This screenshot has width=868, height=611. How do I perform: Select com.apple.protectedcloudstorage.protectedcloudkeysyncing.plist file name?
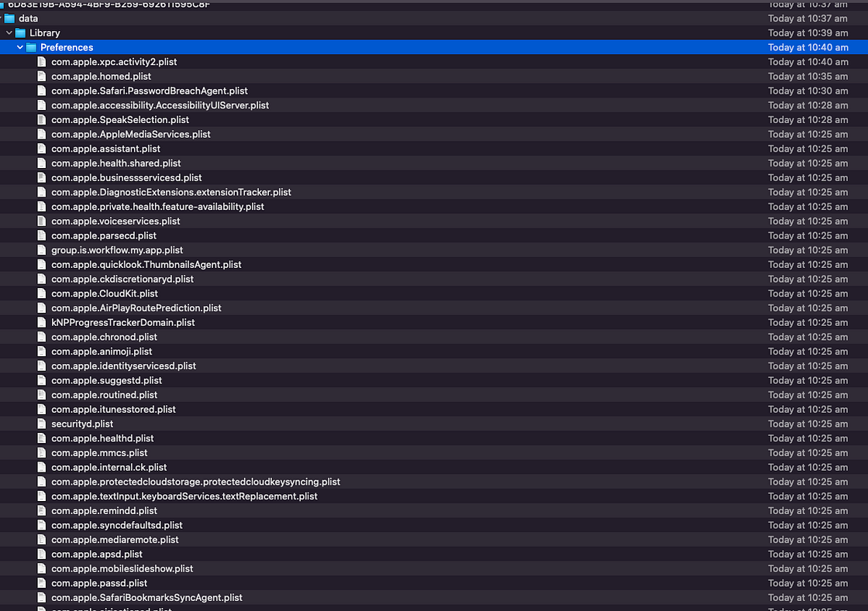tap(195, 482)
